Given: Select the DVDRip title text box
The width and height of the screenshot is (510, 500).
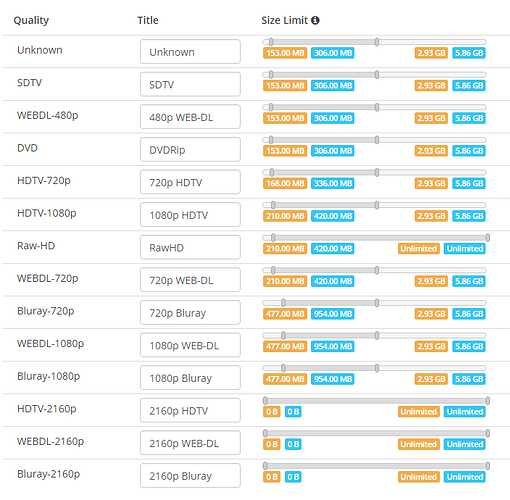Looking at the screenshot, I should pos(190,150).
